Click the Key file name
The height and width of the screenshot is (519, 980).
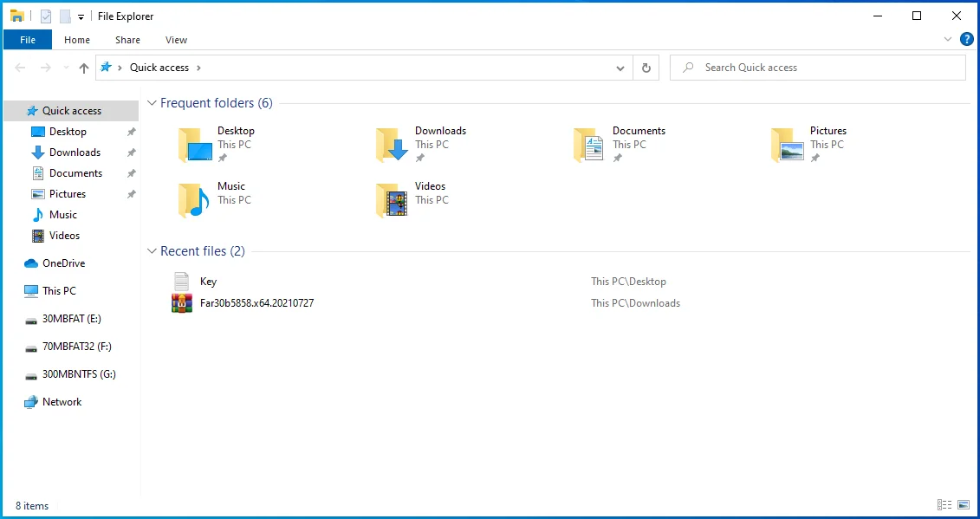tap(208, 282)
